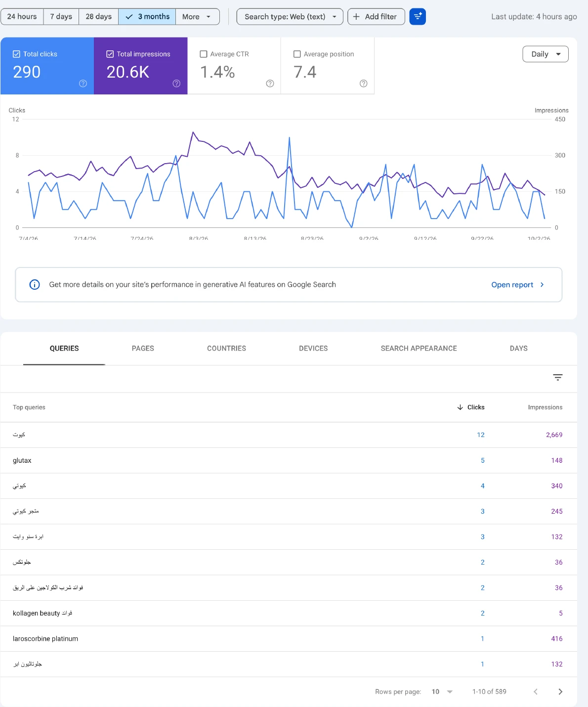Click the 340 impressions value

coord(557,486)
